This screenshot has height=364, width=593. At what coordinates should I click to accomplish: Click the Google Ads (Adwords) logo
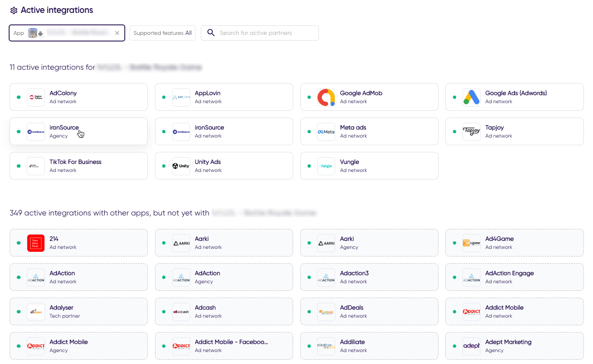click(472, 97)
